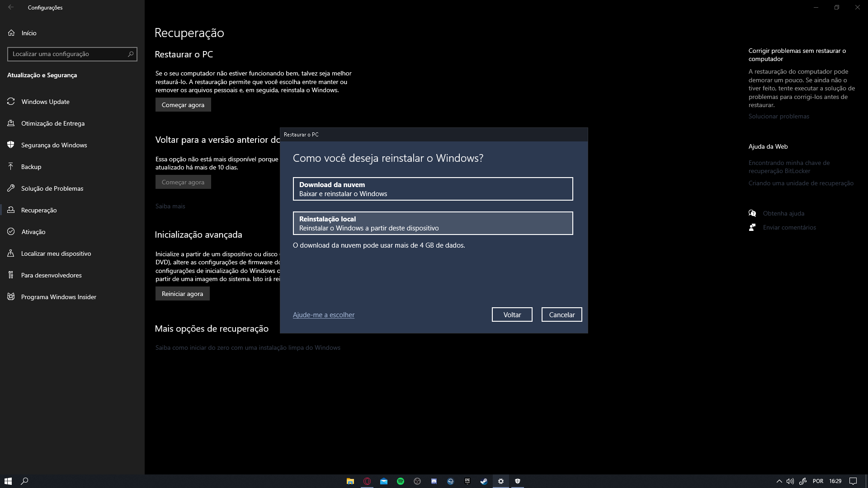The image size is (868, 488).
Task: Click the 4 GB de dados notice
Action: coord(379,245)
